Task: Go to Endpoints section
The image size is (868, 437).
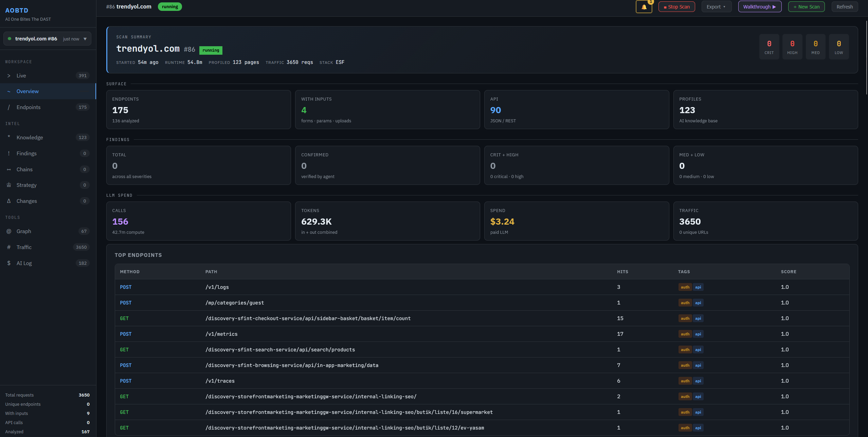Action: [48, 107]
